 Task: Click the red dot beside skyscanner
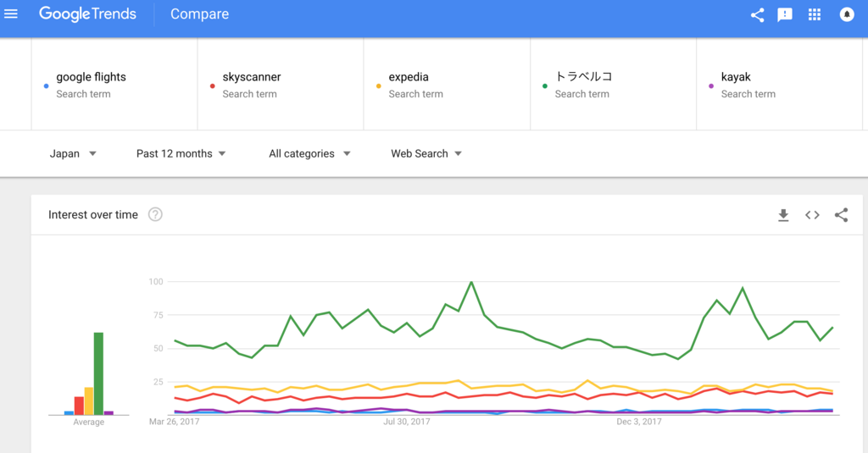[x=212, y=86]
